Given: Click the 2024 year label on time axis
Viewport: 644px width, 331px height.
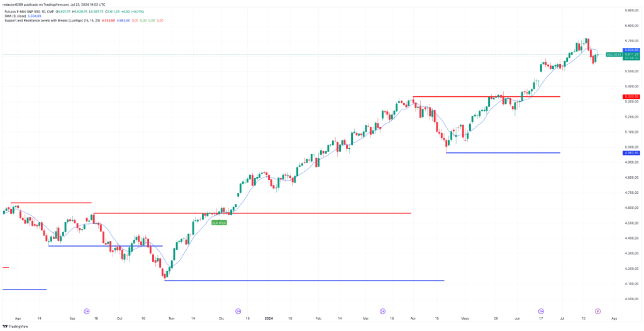Looking at the screenshot, I should coord(269,318).
